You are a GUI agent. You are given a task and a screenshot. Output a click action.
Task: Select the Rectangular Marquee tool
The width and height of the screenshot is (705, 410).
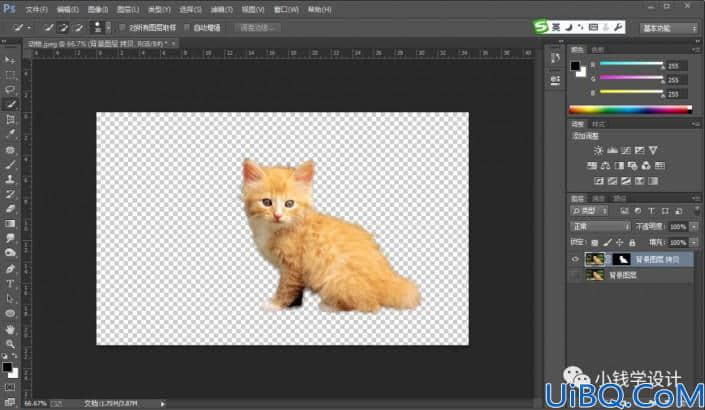10,75
